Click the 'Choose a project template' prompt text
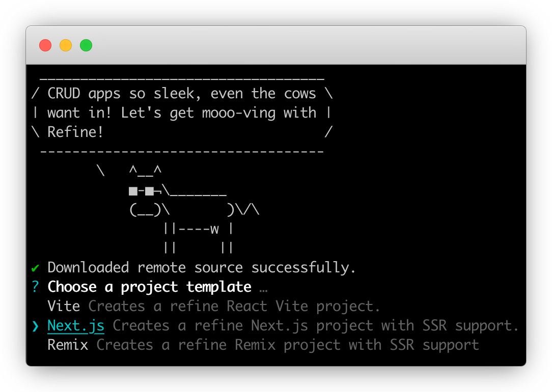 (x=149, y=287)
